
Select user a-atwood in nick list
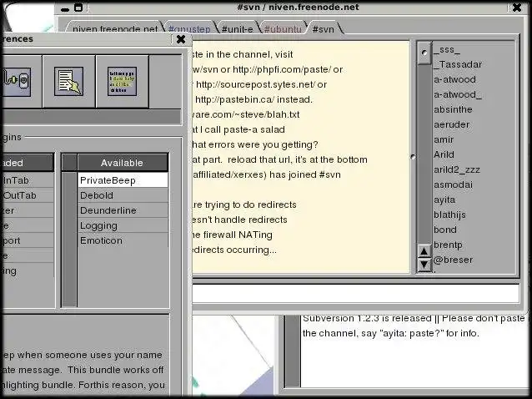point(454,79)
